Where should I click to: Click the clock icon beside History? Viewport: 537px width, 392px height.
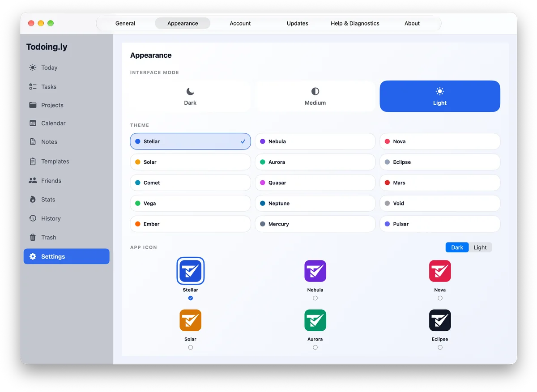[33, 218]
